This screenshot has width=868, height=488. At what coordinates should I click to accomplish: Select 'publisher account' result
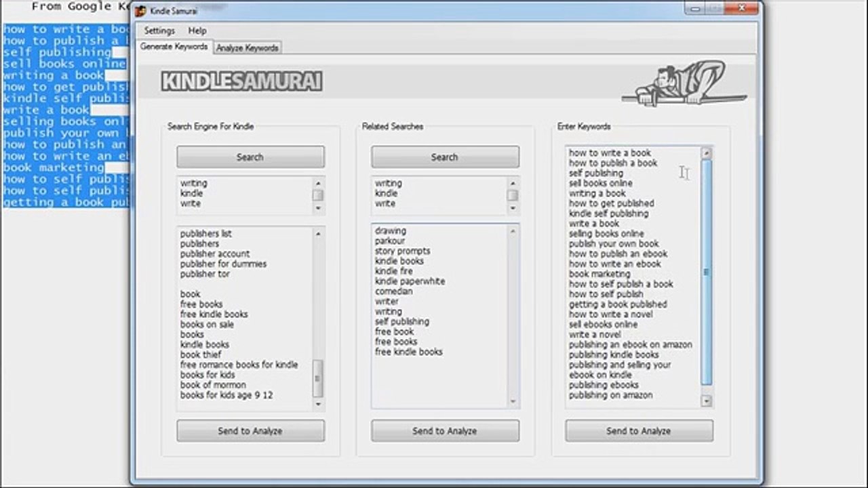click(215, 253)
